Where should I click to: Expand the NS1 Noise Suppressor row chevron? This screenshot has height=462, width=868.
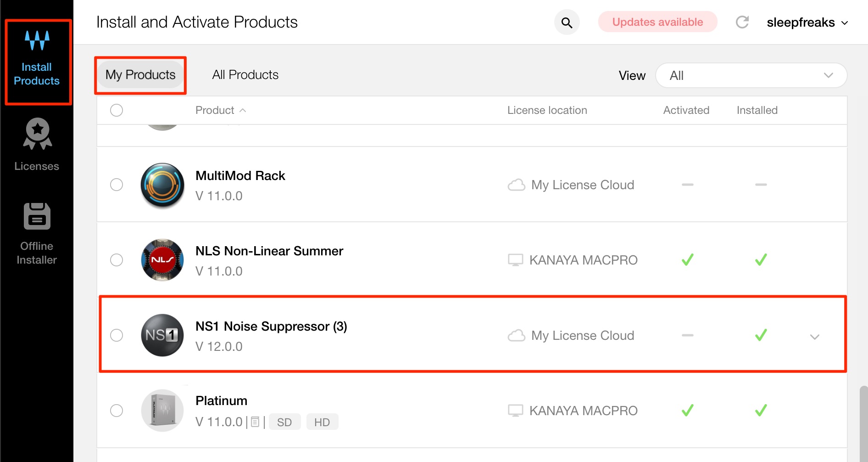pos(815,337)
